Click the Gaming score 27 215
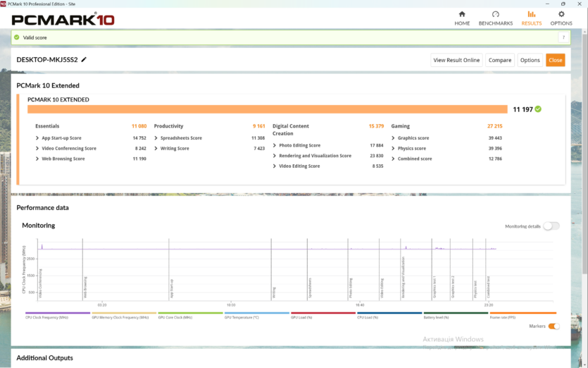The image size is (588, 368). (494, 125)
